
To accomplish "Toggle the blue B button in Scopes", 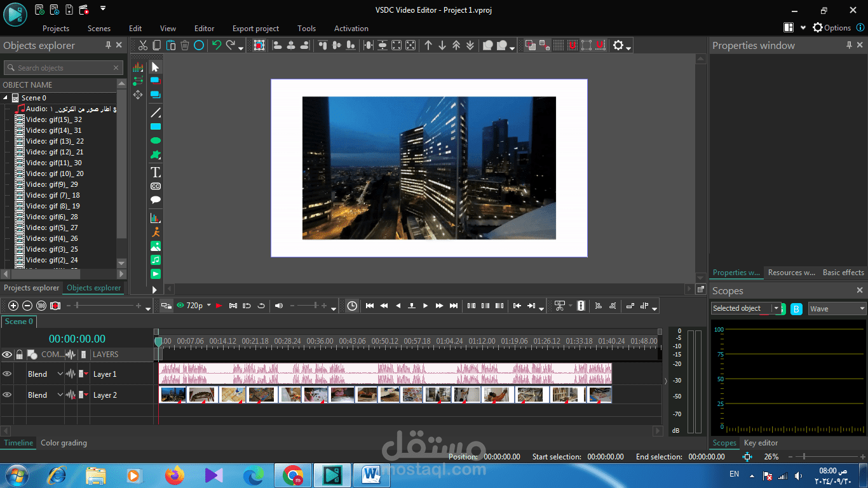I will (796, 309).
